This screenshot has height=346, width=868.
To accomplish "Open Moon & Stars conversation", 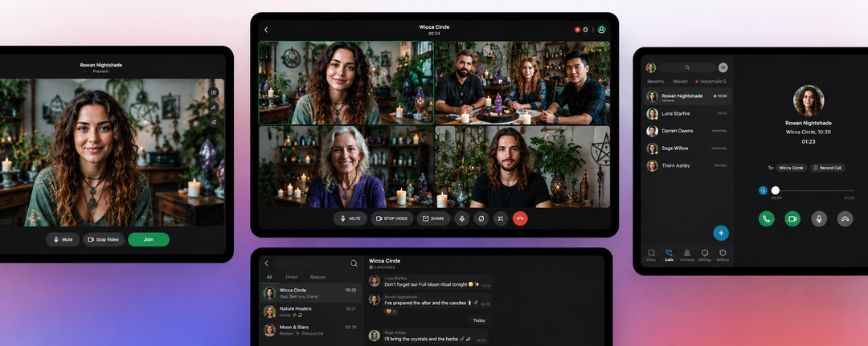I will click(x=310, y=330).
